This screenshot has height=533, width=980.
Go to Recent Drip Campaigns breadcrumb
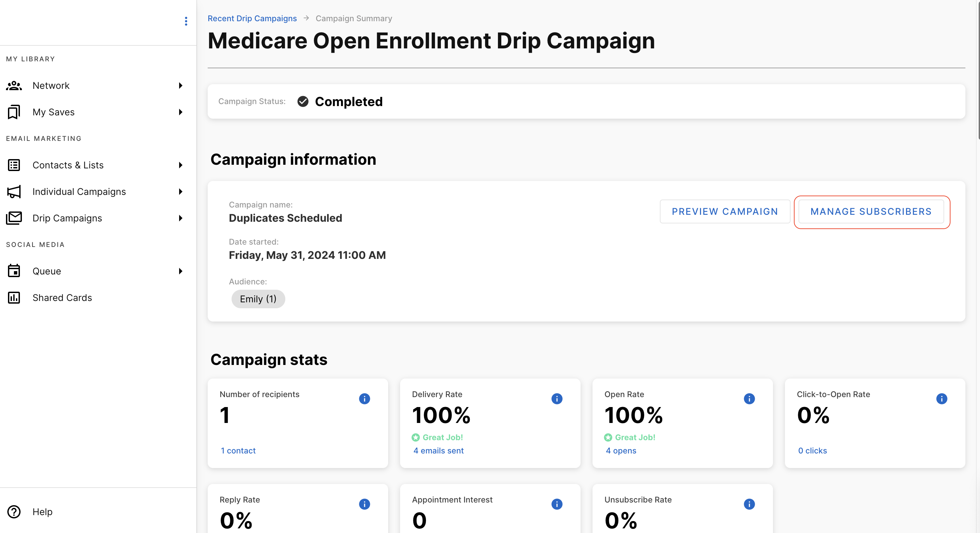click(x=252, y=18)
